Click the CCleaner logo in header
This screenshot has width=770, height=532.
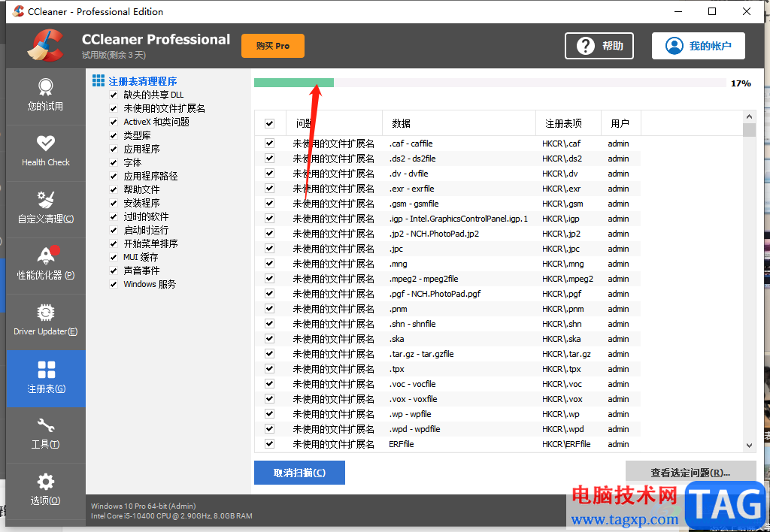(x=45, y=46)
